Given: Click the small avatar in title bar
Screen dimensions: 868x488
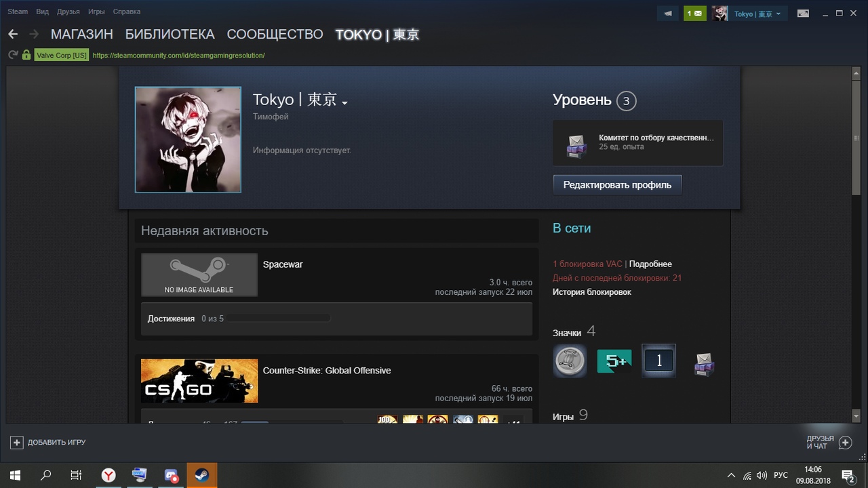Looking at the screenshot, I should [720, 14].
